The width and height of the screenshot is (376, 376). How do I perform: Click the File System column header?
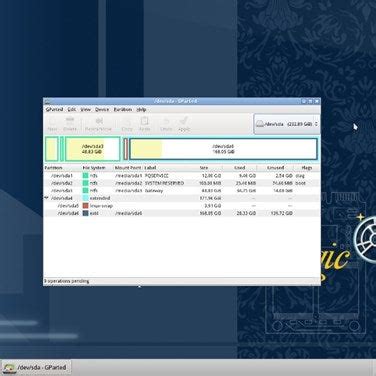pos(98,168)
